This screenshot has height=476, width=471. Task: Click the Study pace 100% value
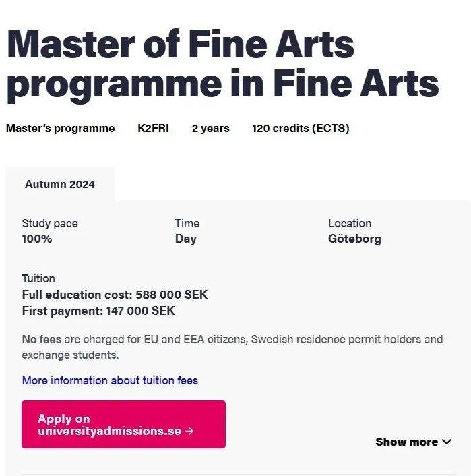[x=36, y=239]
